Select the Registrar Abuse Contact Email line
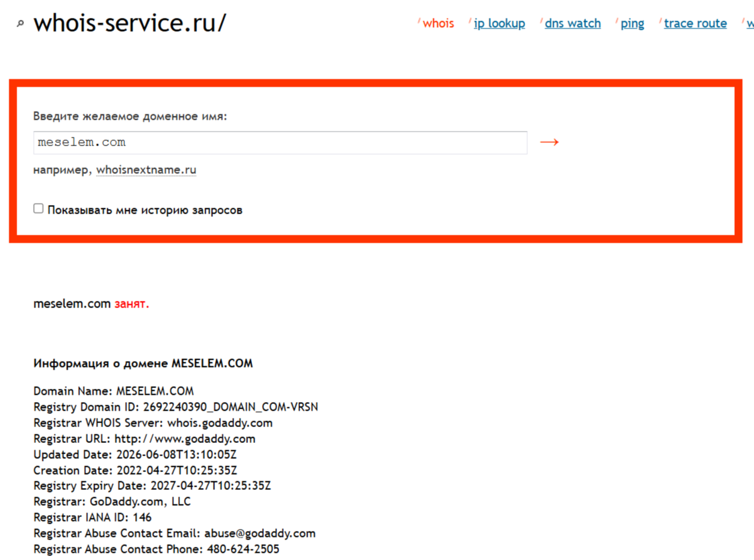This screenshot has height=560, width=754. click(x=175, y=534)
